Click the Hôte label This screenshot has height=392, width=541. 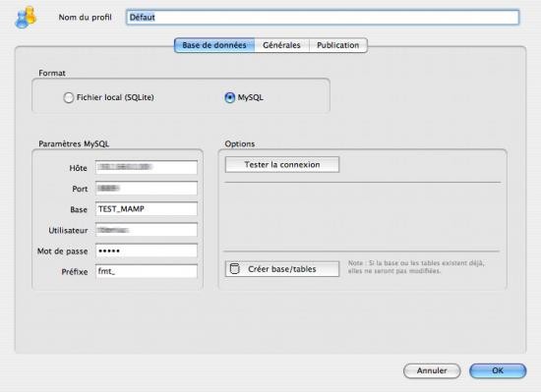point(79,168)
